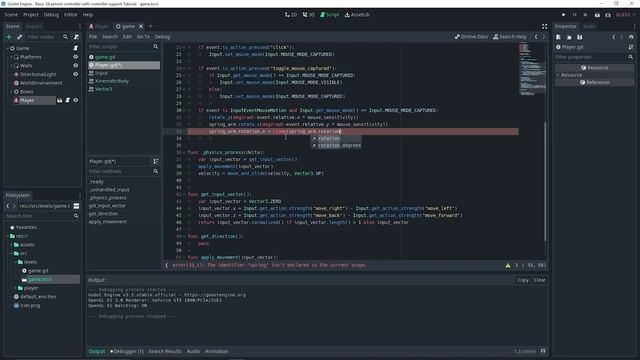
Task: Click Search Help button
Action: coord(510,37)
